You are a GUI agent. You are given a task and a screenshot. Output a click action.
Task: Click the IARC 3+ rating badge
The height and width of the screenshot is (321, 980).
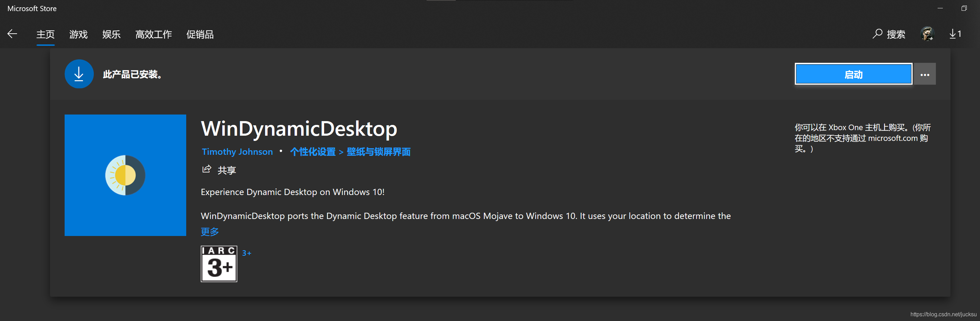click(x=219, y=264)
